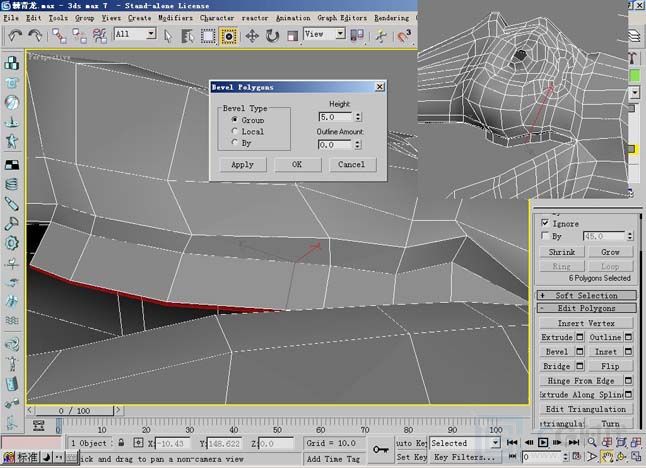Click the sphere icon in left toolbar
The height and width of the screenshot is (468, 646).
coord(12,102)
